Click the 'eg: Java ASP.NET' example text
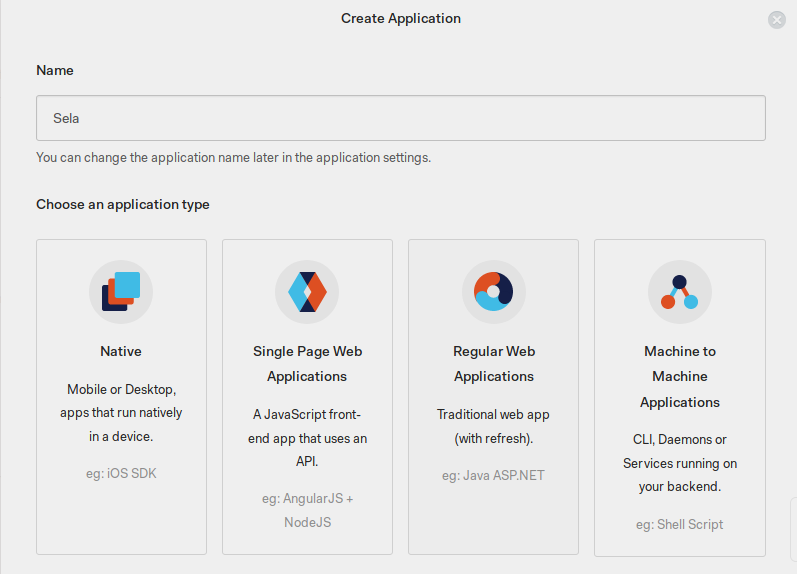The width and height of the screenshot is (797, 574). [x=493, y=475]
